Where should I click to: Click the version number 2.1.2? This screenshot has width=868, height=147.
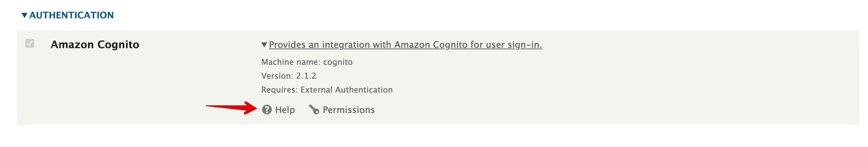click(306, 76)
